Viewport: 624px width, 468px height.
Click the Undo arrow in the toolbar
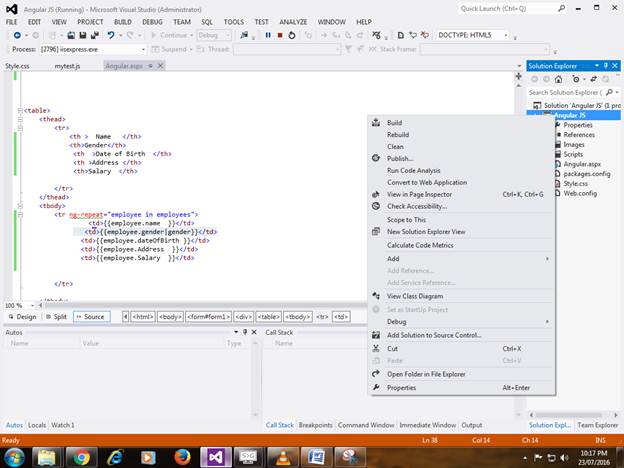pyautogui.click(x=111, y=35)
